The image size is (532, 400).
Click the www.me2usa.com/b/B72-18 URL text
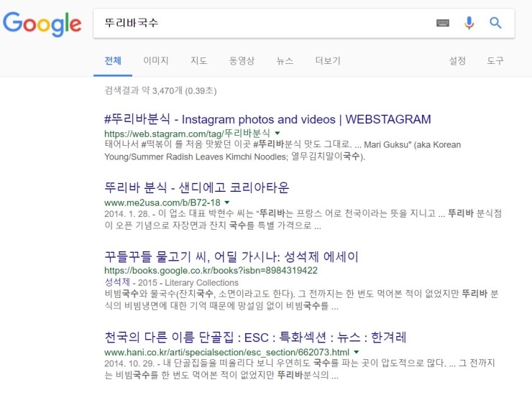pos(162,203)
